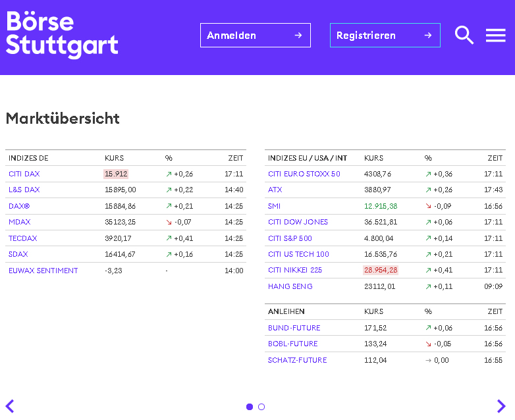Select the HANG SENG index
Screen dimensions: 515x420
tap(290, 286)
